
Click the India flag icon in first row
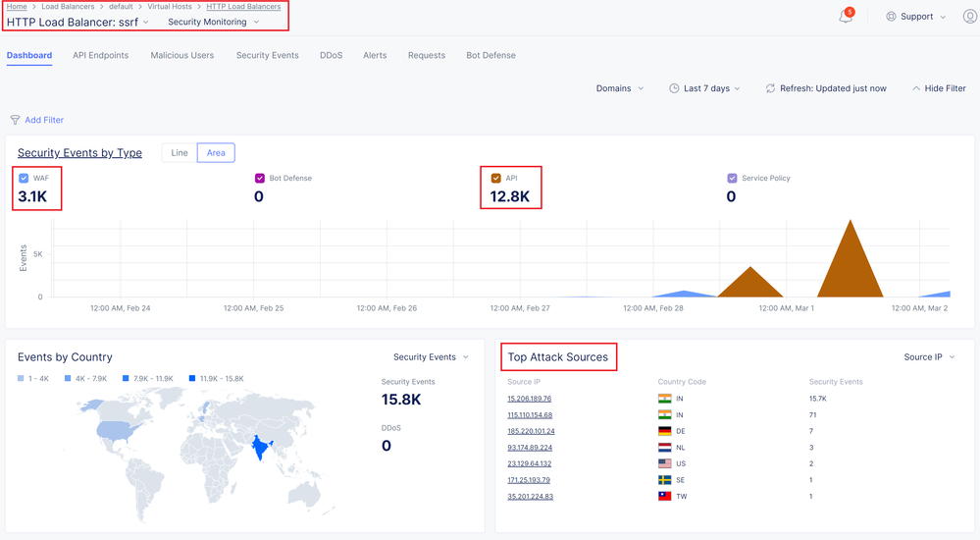coord(664,399)
